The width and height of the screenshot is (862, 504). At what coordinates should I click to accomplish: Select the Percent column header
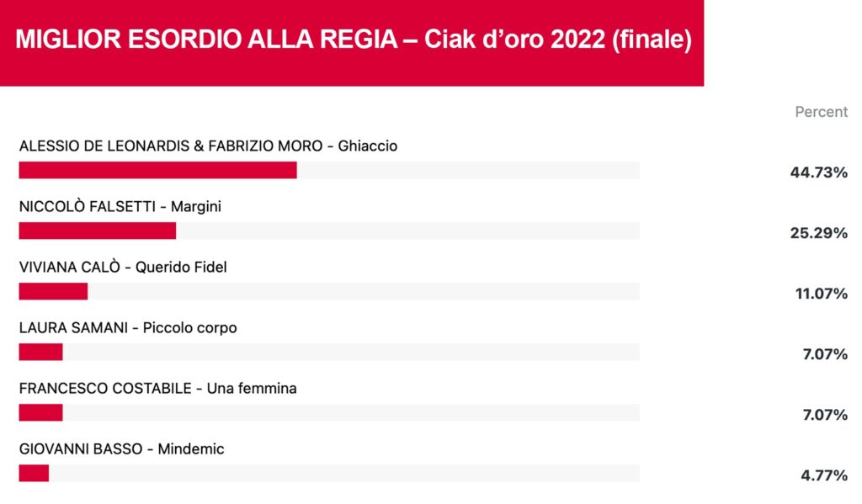click(821, 112)
